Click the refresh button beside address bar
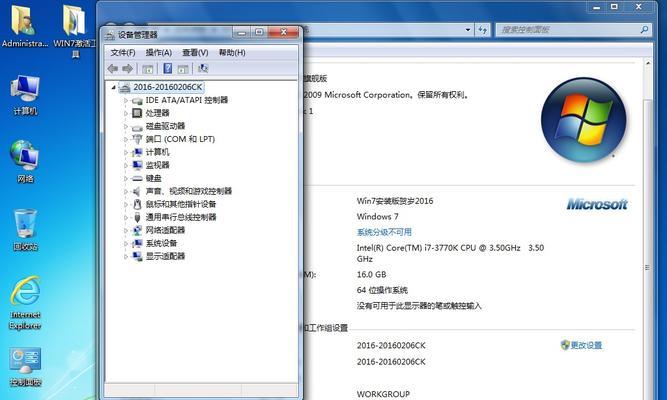This screenshot has height=400, width=667. [482, 30]
